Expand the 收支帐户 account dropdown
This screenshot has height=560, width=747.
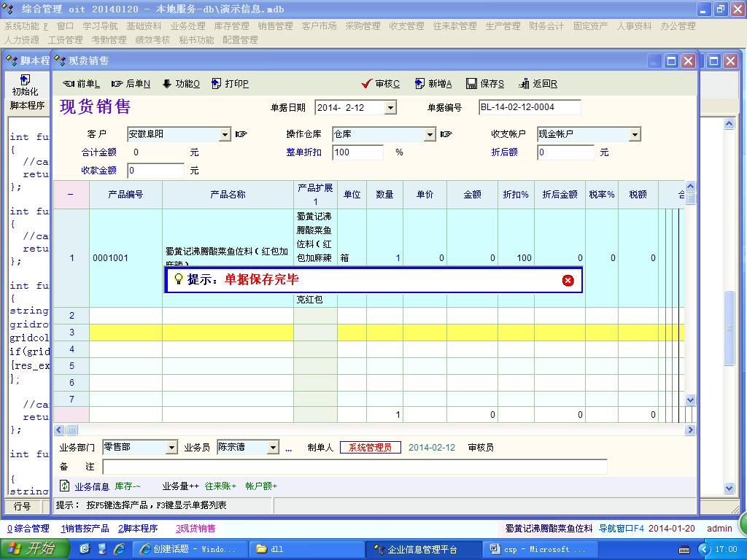coord(635,135)
